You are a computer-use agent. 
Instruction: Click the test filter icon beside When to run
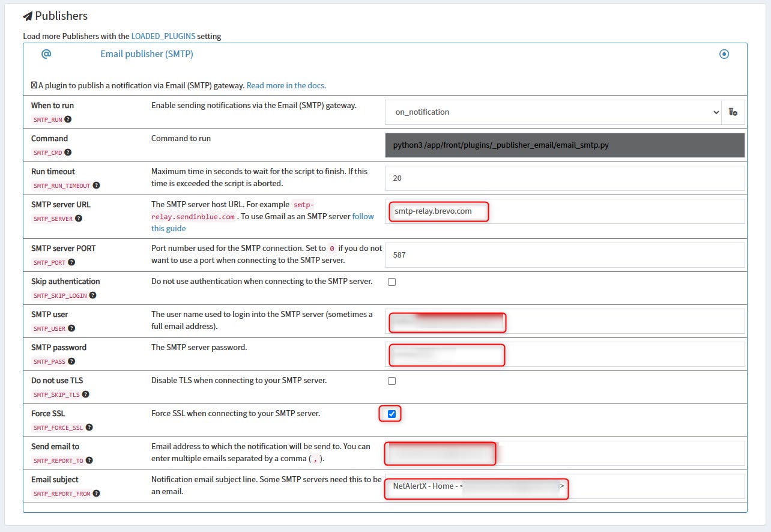[733, 112]
